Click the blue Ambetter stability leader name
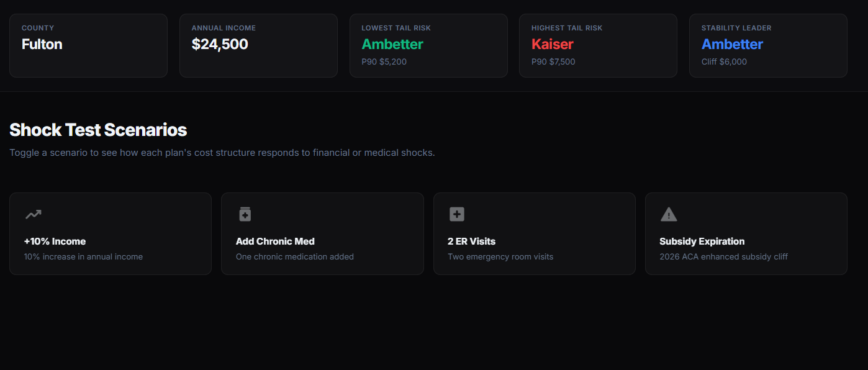 click(732, 44)
